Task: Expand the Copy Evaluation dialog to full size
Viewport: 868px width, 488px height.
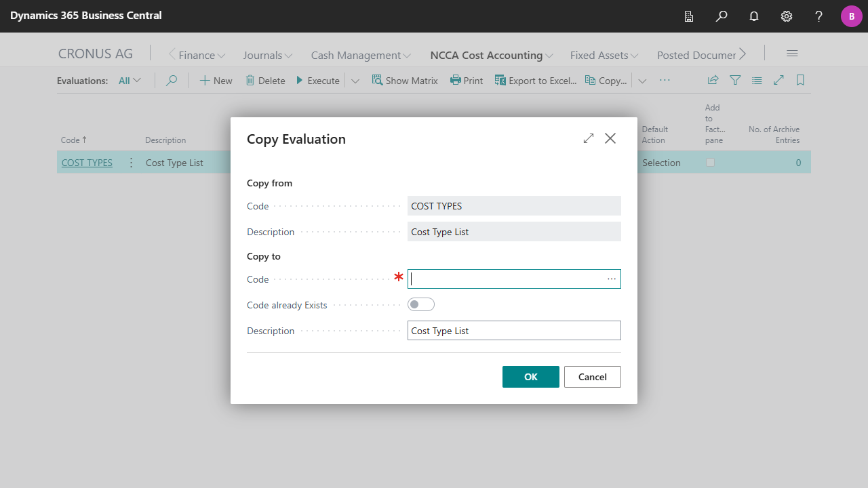Action: pyautogui.click(x=588, y=138)
